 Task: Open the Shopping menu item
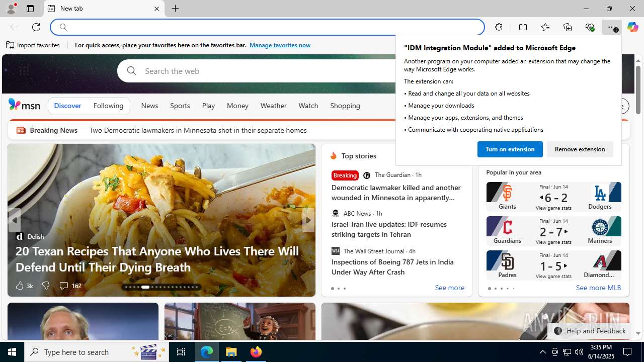coord(345,106)
